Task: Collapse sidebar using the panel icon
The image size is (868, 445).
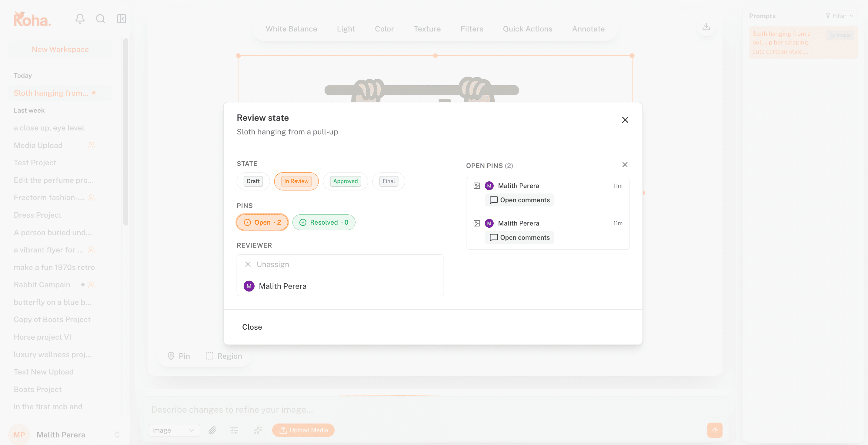Action: [121, 19]
